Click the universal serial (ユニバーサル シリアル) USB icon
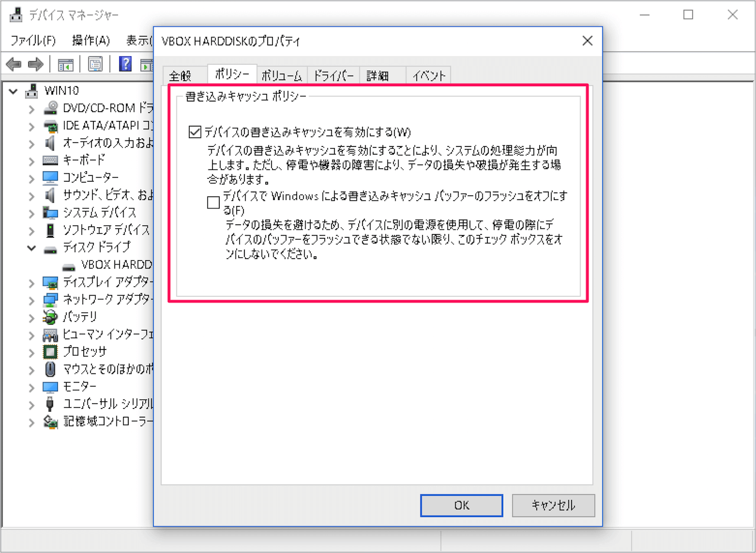 pyautogui.click(x=51, y=404)
